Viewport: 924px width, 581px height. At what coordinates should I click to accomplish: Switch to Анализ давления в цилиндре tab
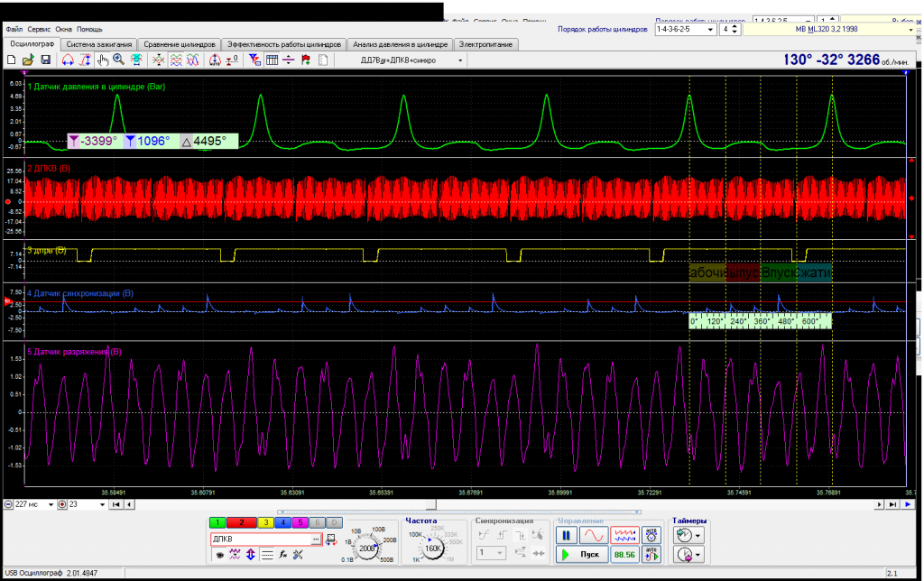[x=400, y=44]
